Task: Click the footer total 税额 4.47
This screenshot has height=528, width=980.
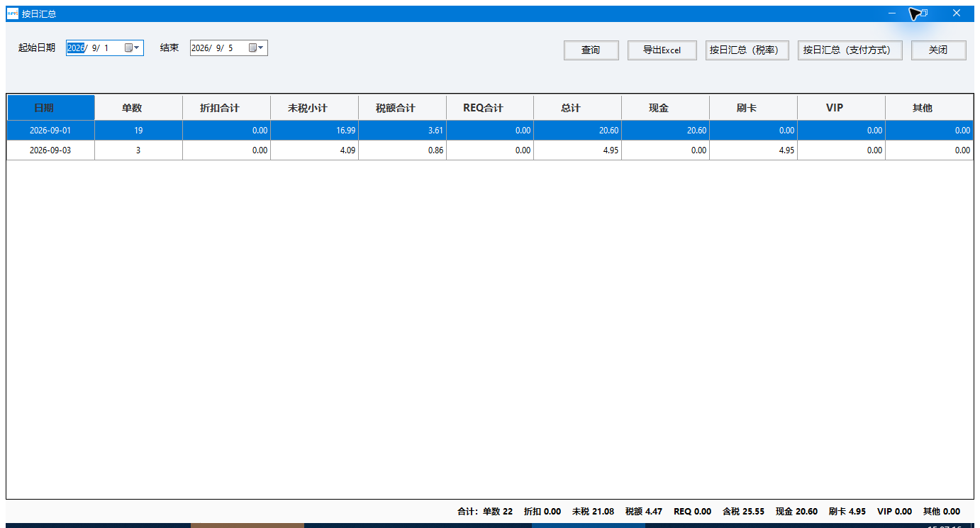Action: click(x=644, y=511)
